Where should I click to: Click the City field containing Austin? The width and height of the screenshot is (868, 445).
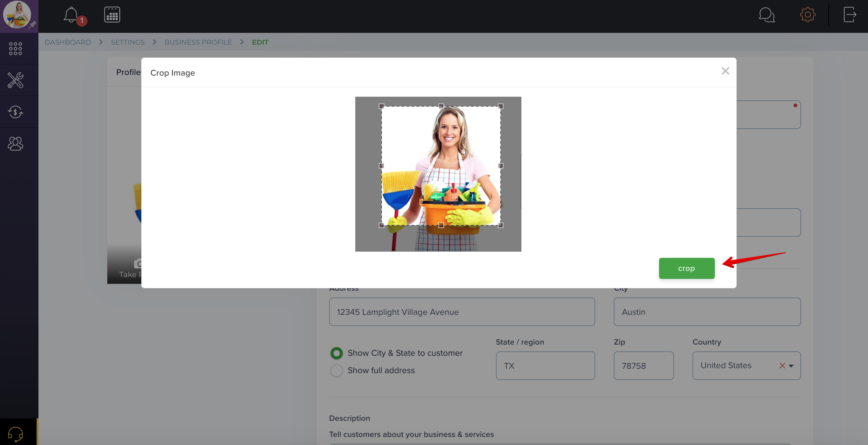tap(707, 312)
